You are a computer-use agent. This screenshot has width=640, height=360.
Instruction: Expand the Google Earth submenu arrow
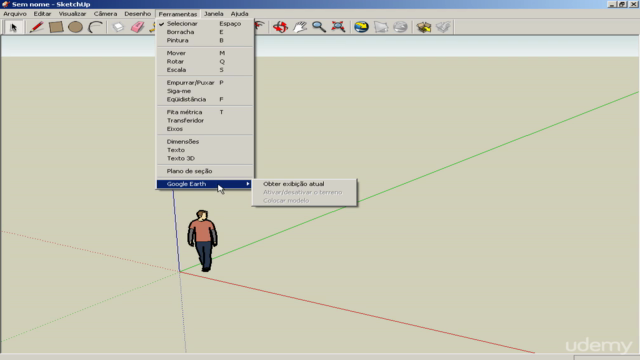click(248, 184)
